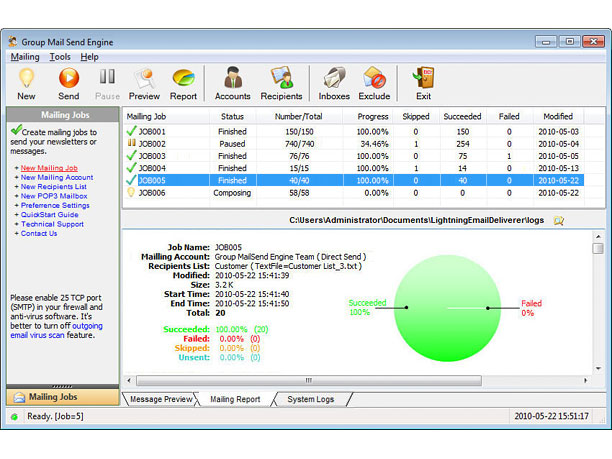Switch to the Message Preview tab
This screenshot has height=459, width=612.
(x=161, y=399)
